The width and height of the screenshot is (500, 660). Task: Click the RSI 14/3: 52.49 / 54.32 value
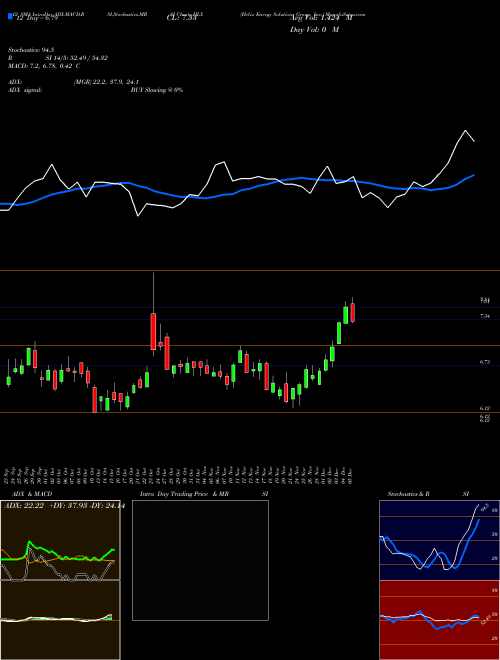pyautogui.click(x=77, y=58)
